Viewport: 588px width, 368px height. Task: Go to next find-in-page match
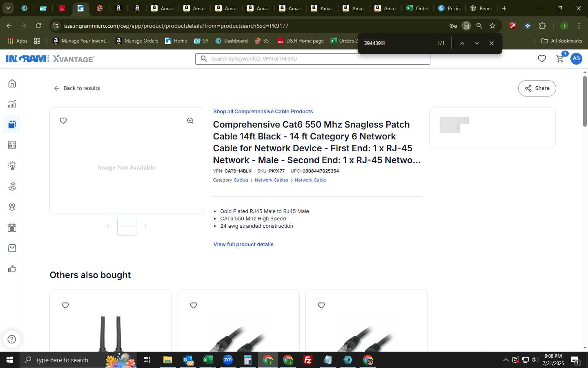(x=477, y=43)
